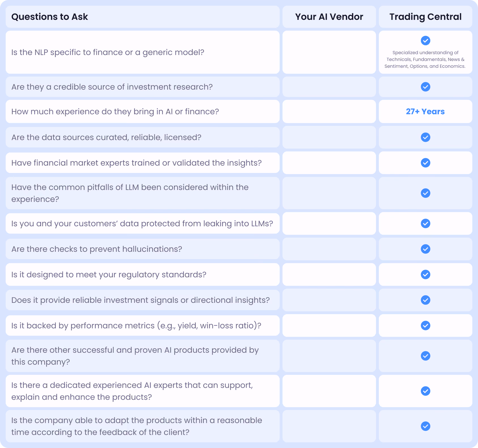
Task: Click the checkmark for NLP specific to finance
Action: coord(425,41)
